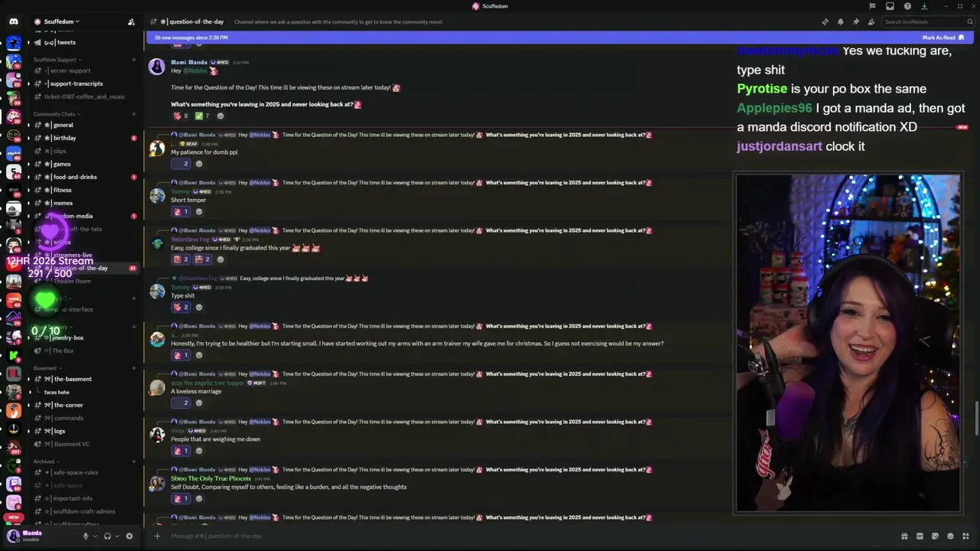The height and width of the screenshot is (551, 980).
Task: Open headphone output options arrow
Action: tap(116, 536)
